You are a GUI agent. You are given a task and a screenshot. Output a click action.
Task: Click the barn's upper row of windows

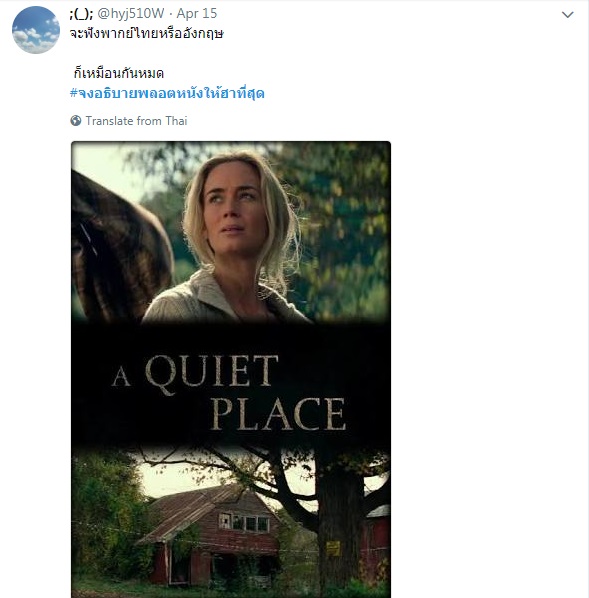coord(244,522)
